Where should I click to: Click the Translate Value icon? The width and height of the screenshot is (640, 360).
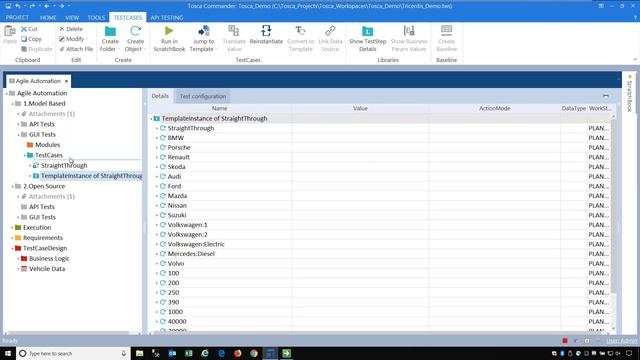pyautogui.click(x=234, y=31)
